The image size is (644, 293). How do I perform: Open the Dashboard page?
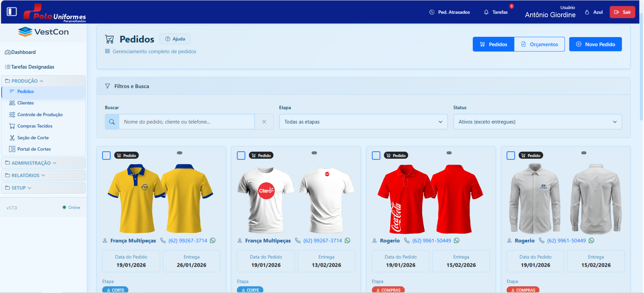(20, 52)
